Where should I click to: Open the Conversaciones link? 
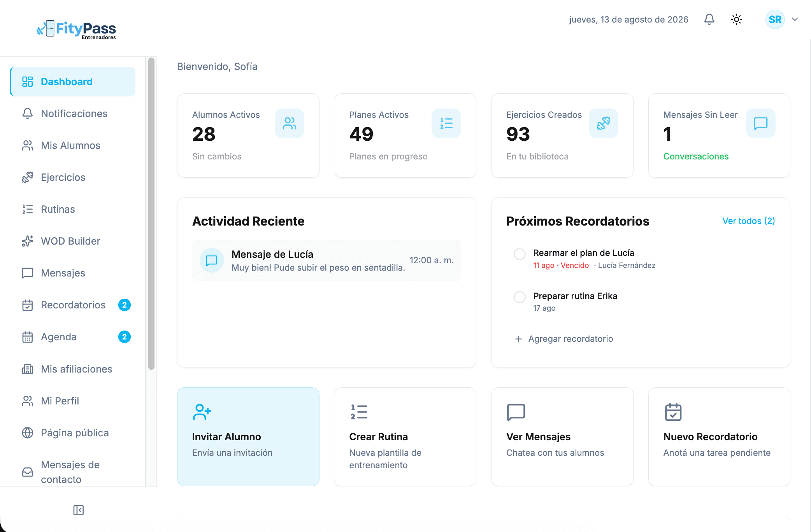(696, 156)
